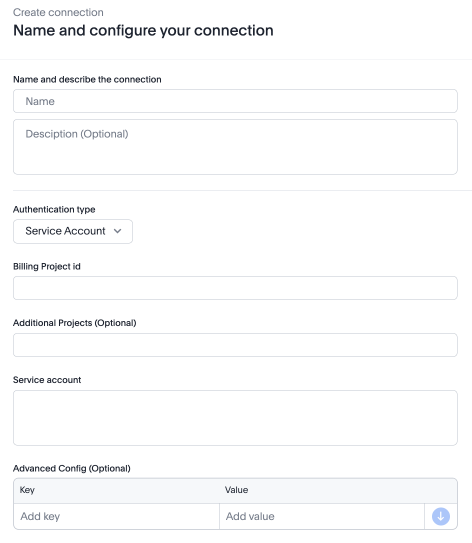
Task: Click the Name and configure your connection heading
Action: tap(143, 30)
